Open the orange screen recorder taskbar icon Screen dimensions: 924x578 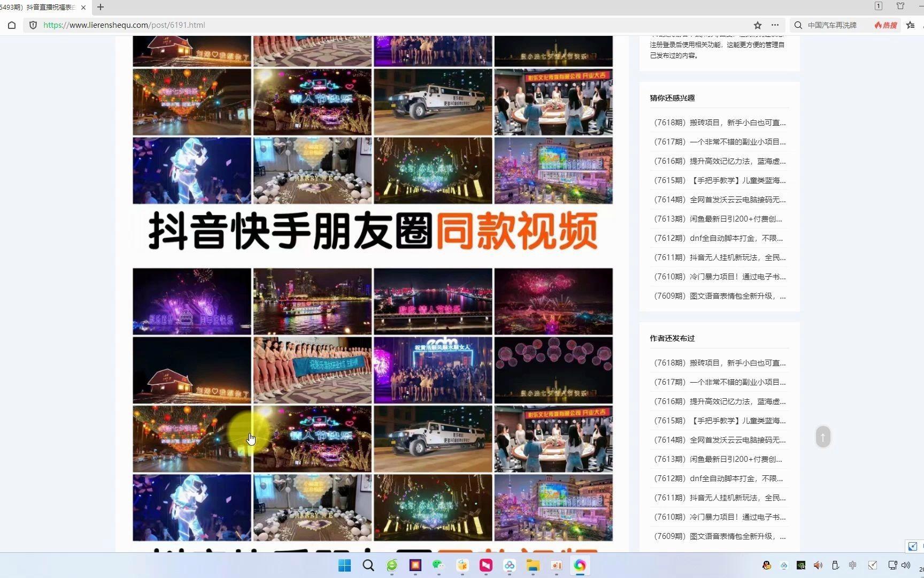coord(557,566)
